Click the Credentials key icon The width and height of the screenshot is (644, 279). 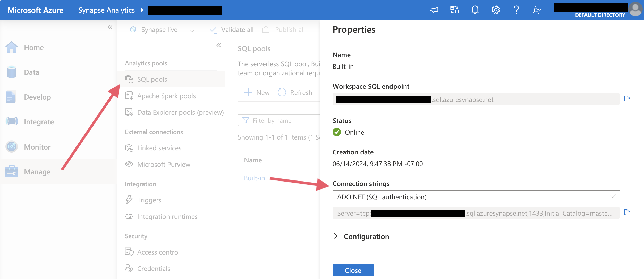pos(129,268)
